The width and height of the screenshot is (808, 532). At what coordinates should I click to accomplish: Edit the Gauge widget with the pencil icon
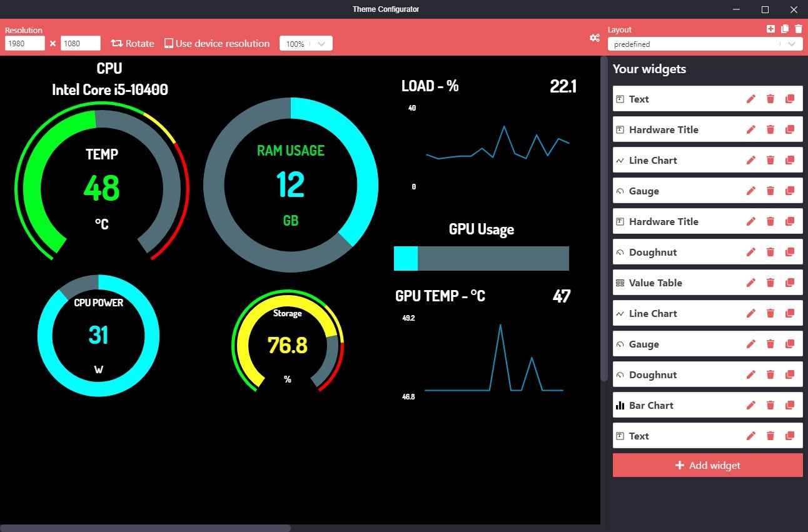(x=750, y=191)
